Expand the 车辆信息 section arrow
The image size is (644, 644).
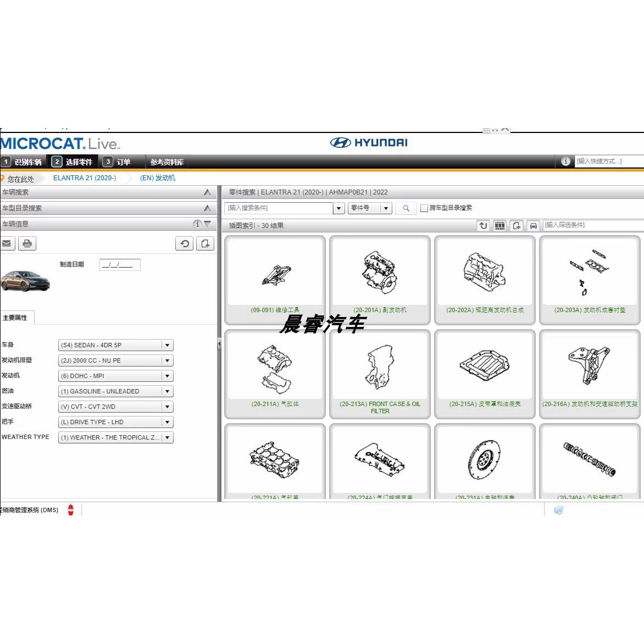pyautogui.click(x=208, y=224)
